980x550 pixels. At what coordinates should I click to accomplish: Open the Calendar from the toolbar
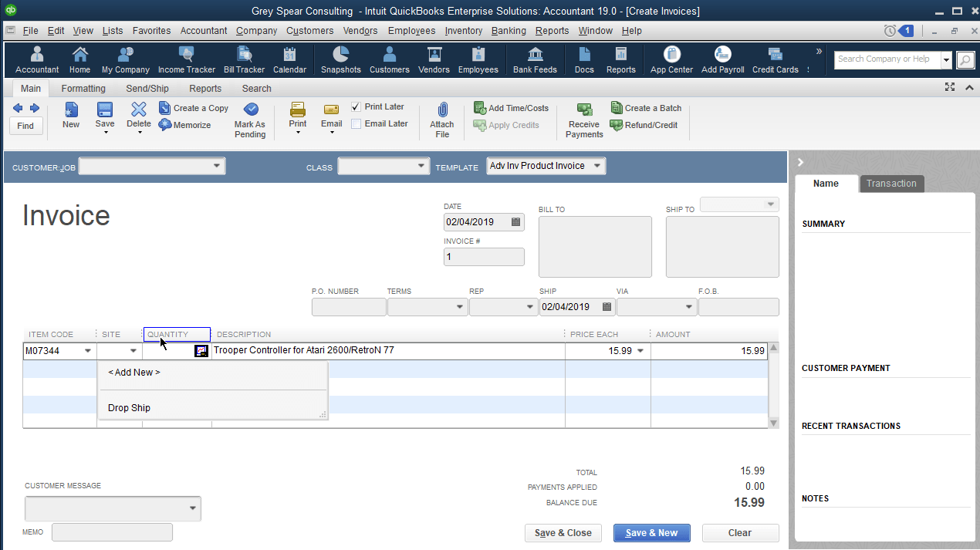(x=289, y=59)
